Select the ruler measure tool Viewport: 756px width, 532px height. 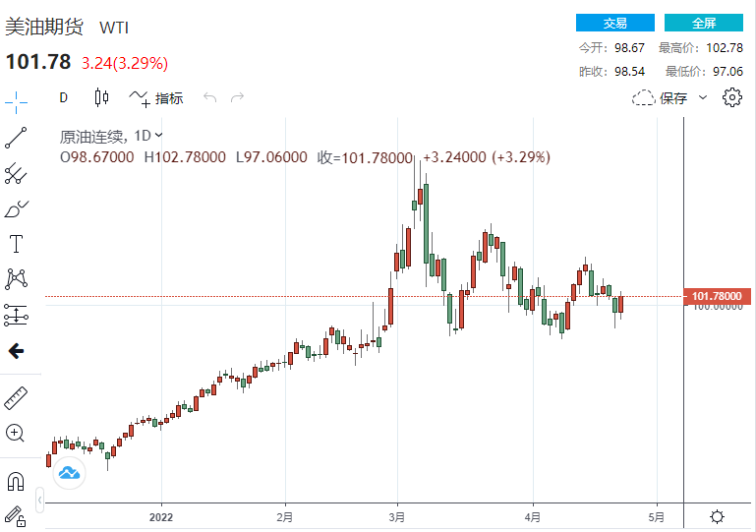(16, 398)
